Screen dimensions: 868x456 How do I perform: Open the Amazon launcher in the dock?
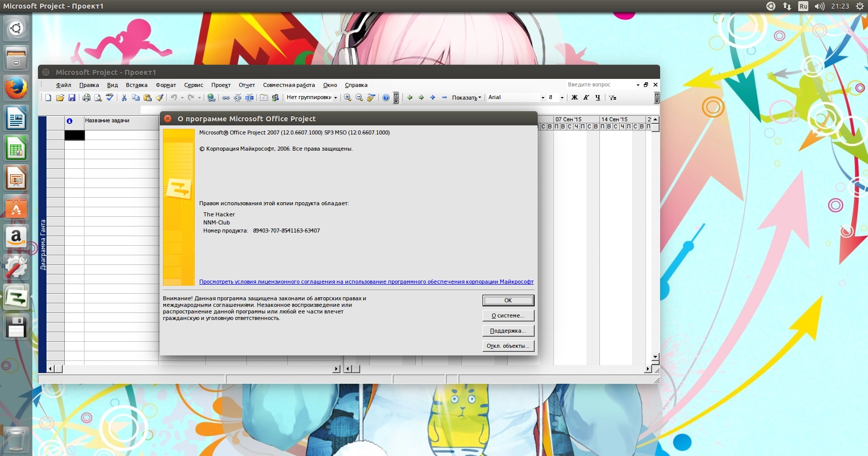coord(16,238)
